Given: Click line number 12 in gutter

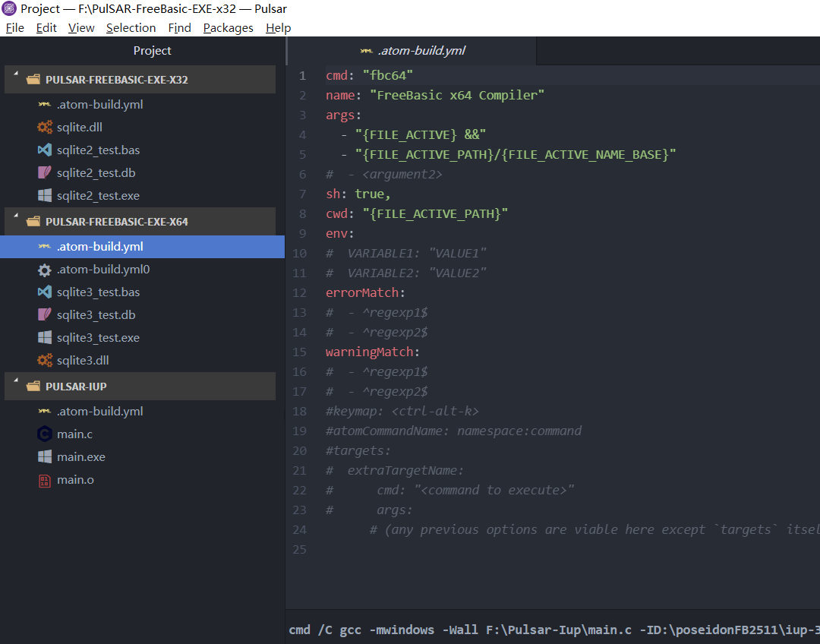Looking at the screenshot, I should coord(299,293).
